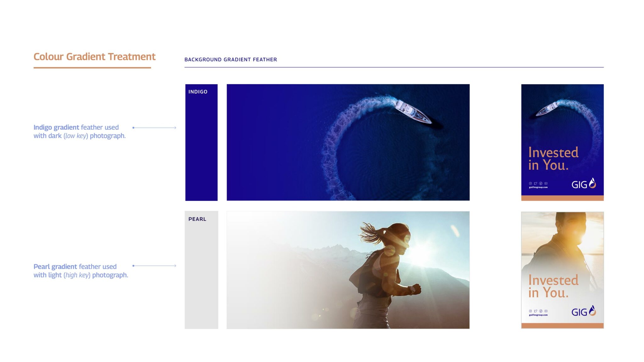This screenshot has width=644, height=362.
Task: Click the YouTube icon on indigo poster
Action: pyautogui.click(x=546, y=183)
